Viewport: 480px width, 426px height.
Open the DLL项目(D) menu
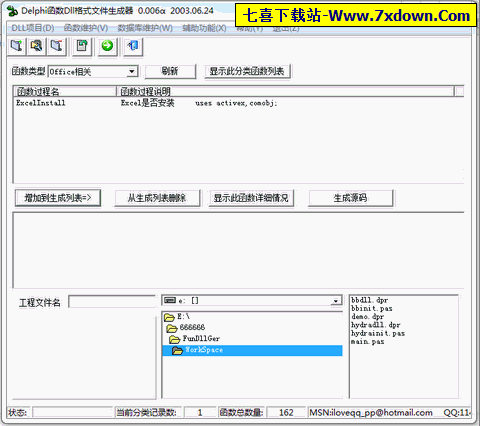33,28
